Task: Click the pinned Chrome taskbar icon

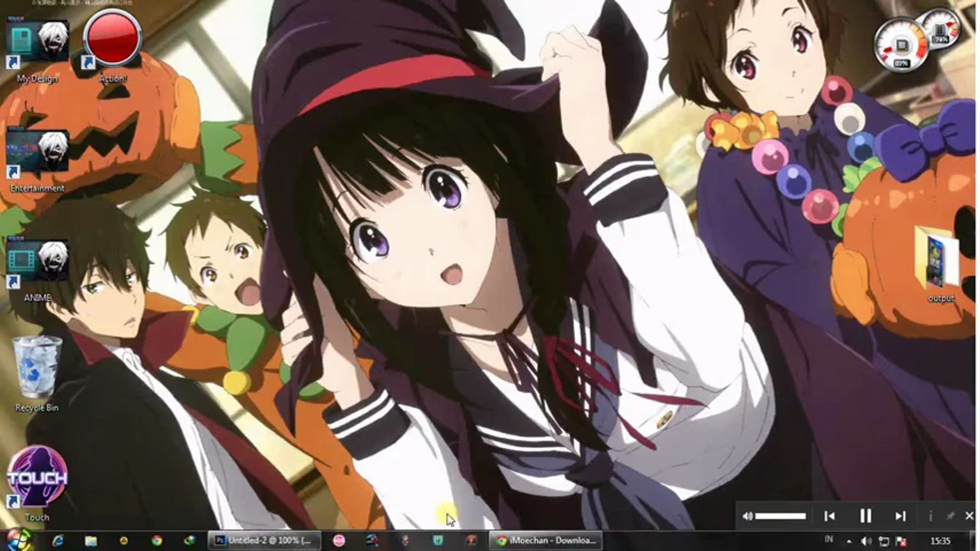Action: tap(157, 541)
